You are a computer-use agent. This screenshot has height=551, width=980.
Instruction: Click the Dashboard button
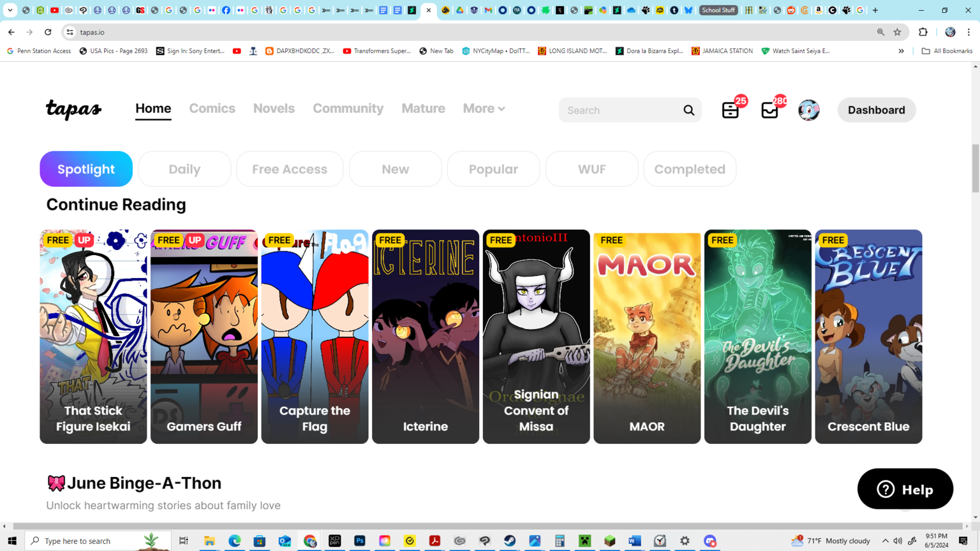click(876, 110)
